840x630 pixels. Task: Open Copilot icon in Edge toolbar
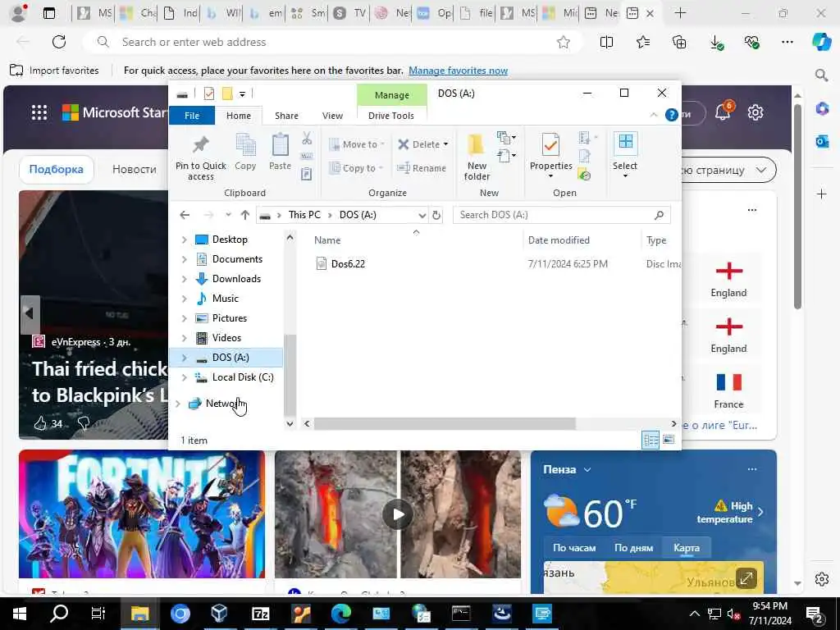click(822, 42)
